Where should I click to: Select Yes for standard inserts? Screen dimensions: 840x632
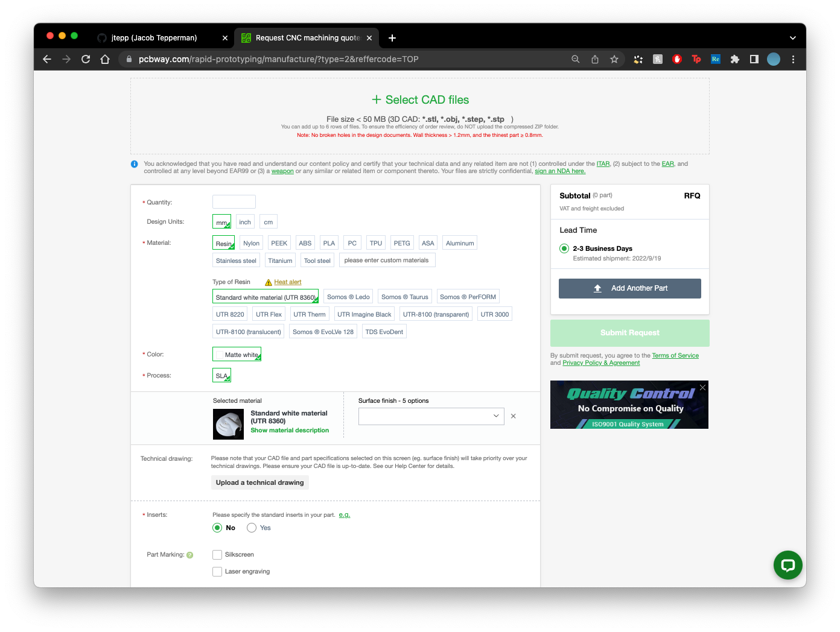click(251, 528)
